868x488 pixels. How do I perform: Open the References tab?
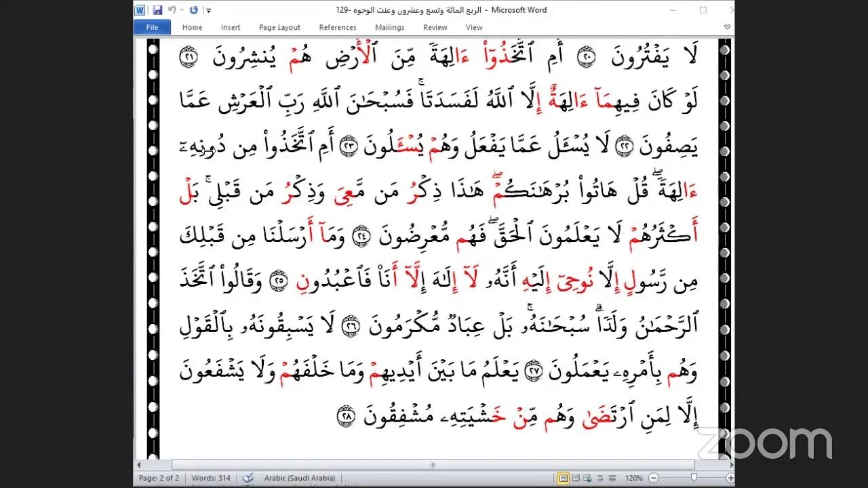click(338, 27)
